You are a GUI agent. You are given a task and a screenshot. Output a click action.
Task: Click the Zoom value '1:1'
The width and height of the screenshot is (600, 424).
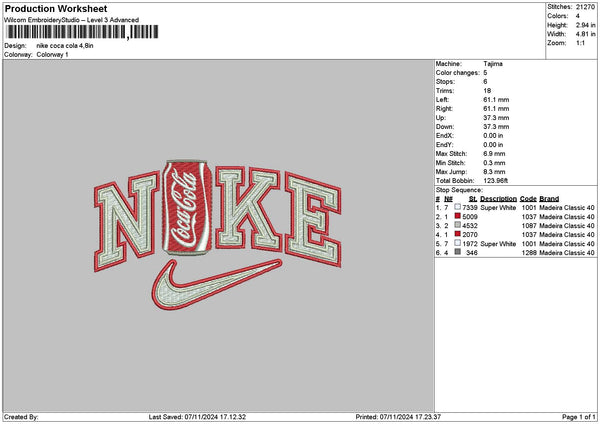pyautogui.click(x=580, y=43)
